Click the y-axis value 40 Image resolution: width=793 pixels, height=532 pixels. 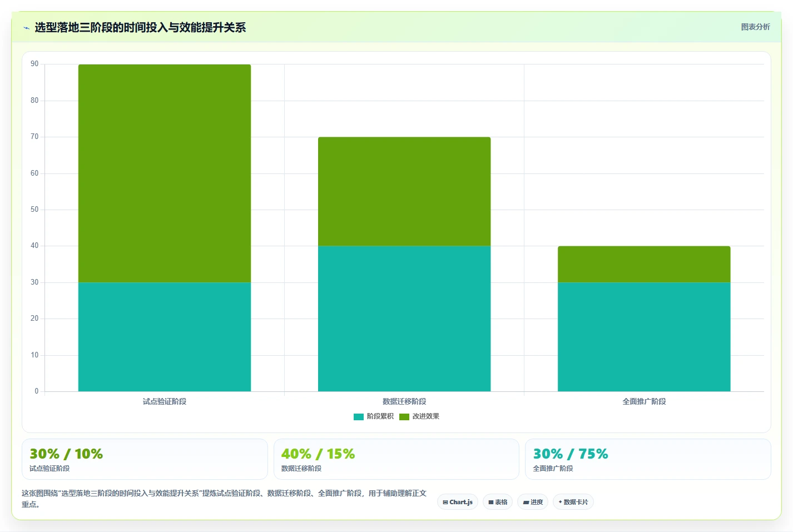[x=34, y=246]
